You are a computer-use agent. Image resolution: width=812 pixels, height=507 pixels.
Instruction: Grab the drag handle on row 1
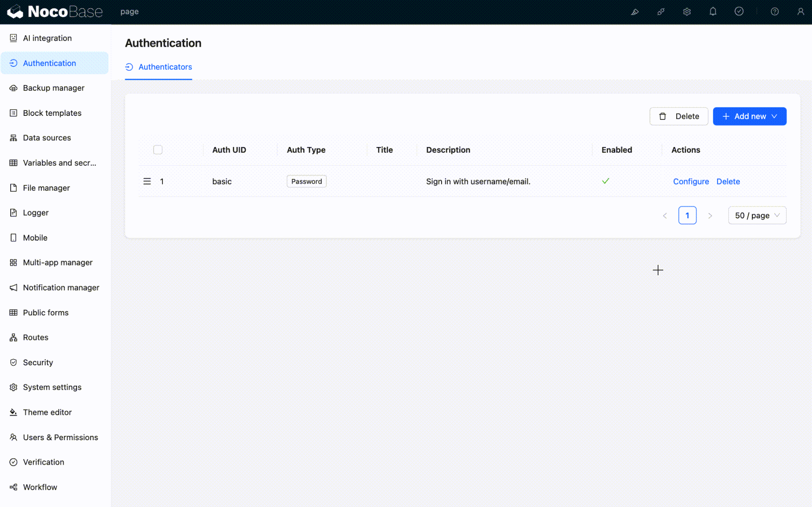click(x=147, y=181)
